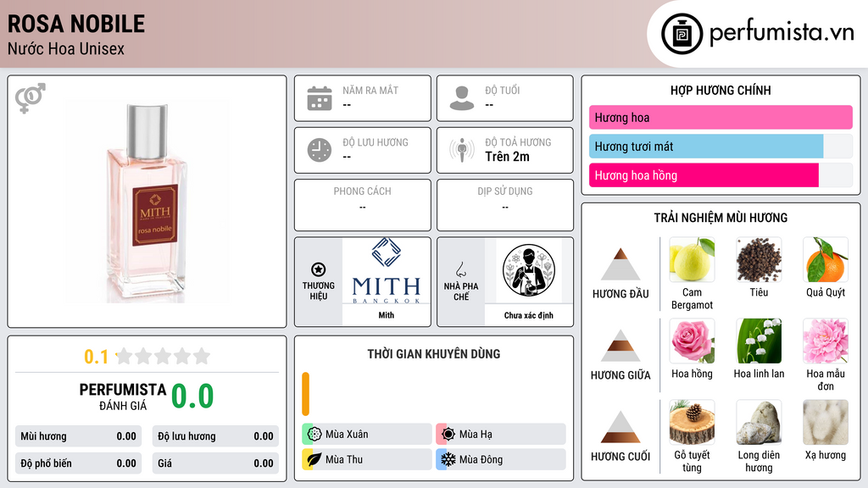Click the Mùa Hạ sun icon
Screen dimensions: 868x488
[448, 434]
